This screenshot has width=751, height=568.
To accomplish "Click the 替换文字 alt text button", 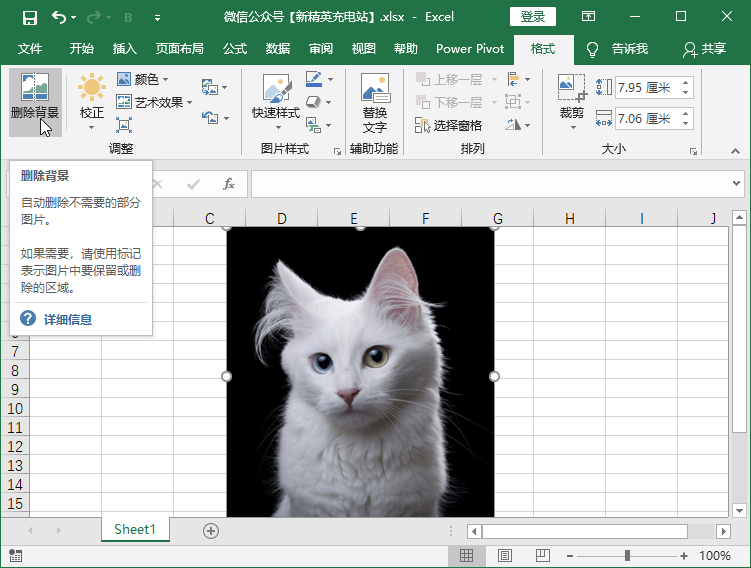I will pos(375,102).
